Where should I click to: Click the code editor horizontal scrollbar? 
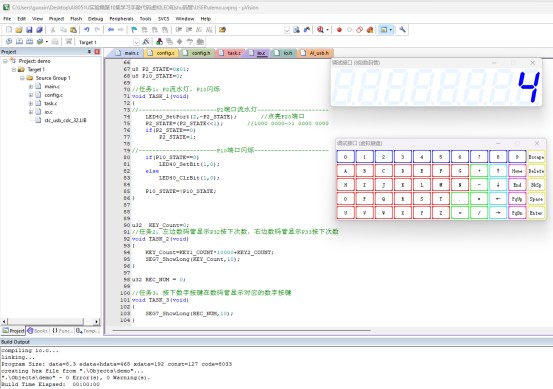coord(242,330)
